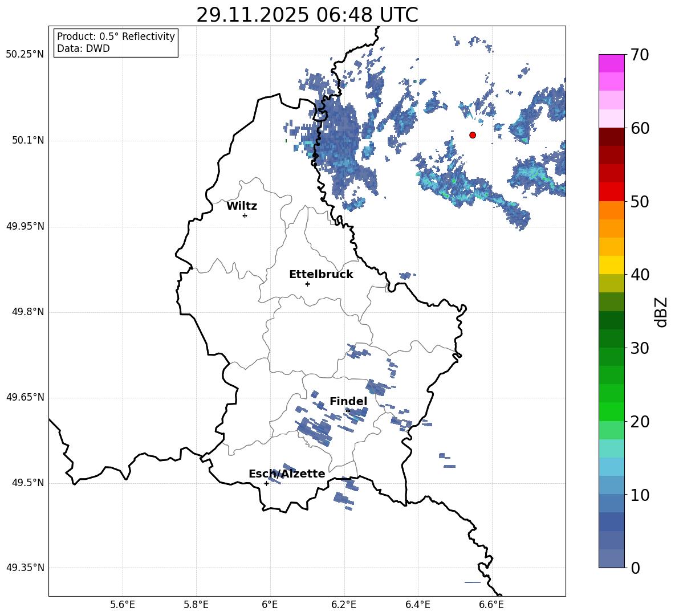The width and height of the screenshot is (675, 616).
Task: Click the 50 colorbar tick label
Action: (640, 201)
